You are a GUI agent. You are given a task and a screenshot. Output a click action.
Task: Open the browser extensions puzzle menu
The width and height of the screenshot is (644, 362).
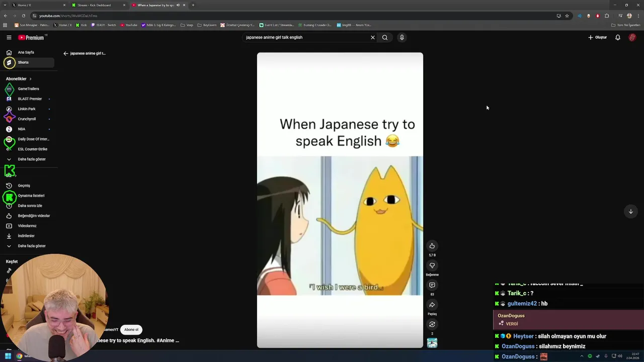[x=607, y=16]
